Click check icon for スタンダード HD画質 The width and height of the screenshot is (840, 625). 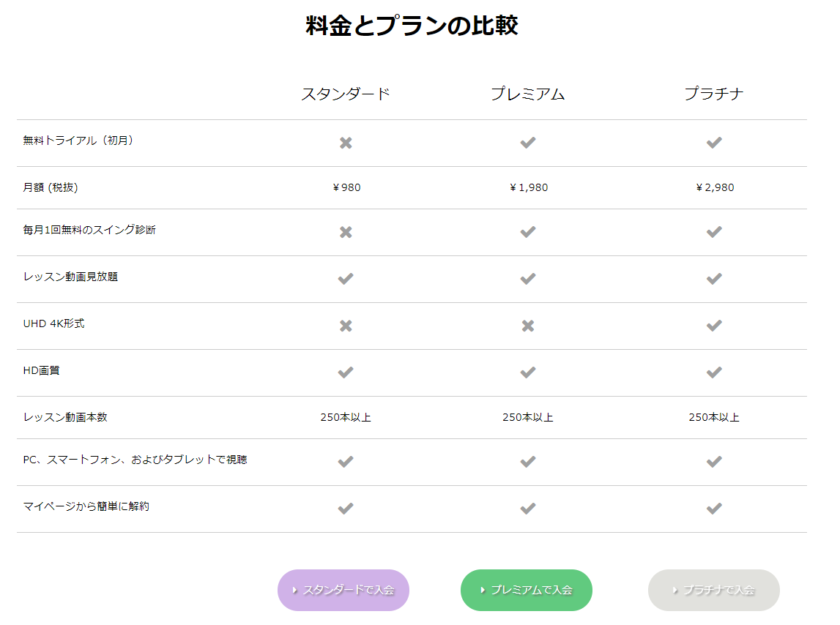pos(346,373)
